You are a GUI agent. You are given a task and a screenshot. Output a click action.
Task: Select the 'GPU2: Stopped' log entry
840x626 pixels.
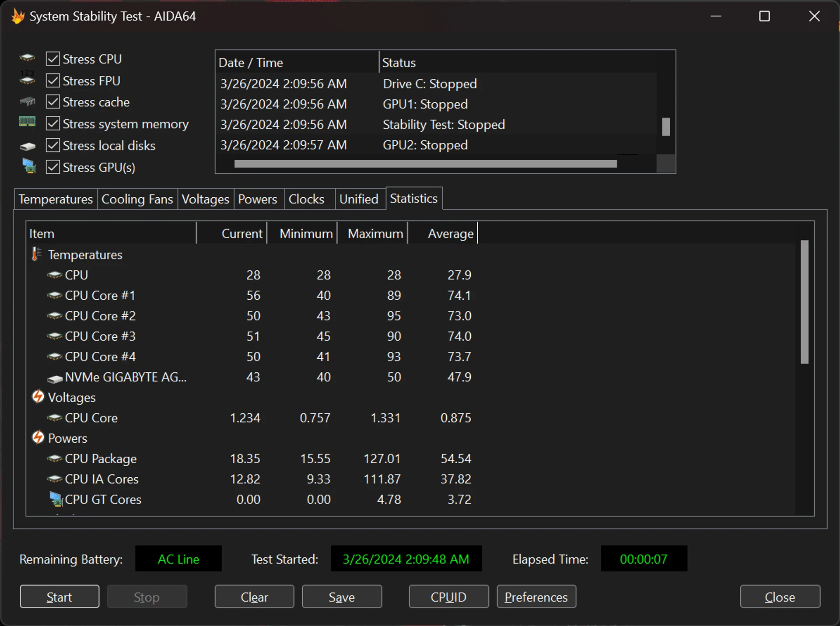click(x=436, y=145)
